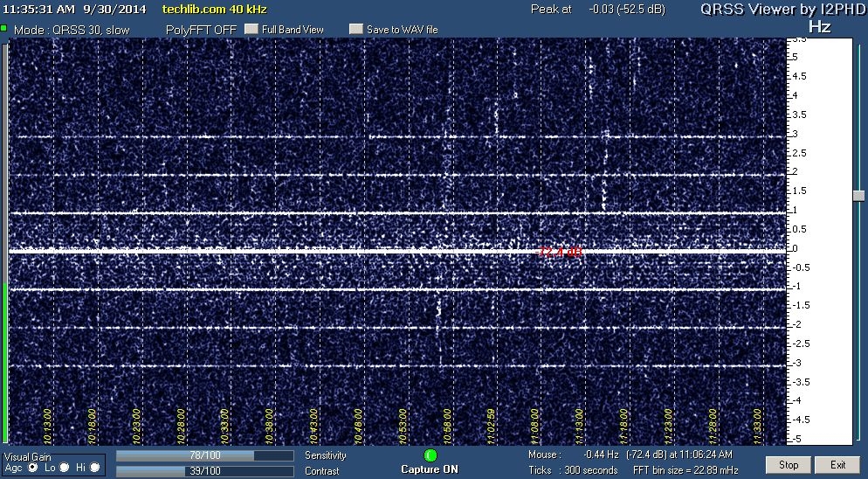
Task: Enable the Full Band View checkbox
Action: [251, 29]
